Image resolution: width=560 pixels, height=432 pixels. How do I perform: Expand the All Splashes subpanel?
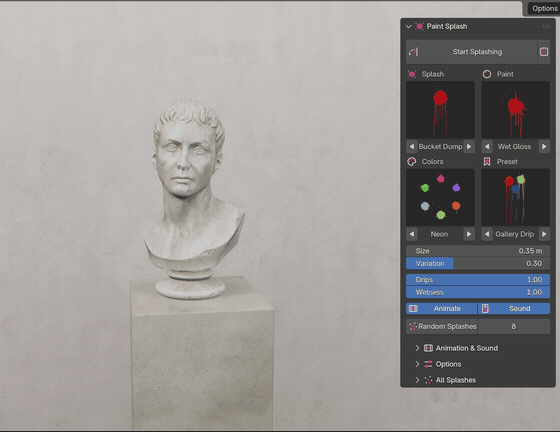click(417, 380)
